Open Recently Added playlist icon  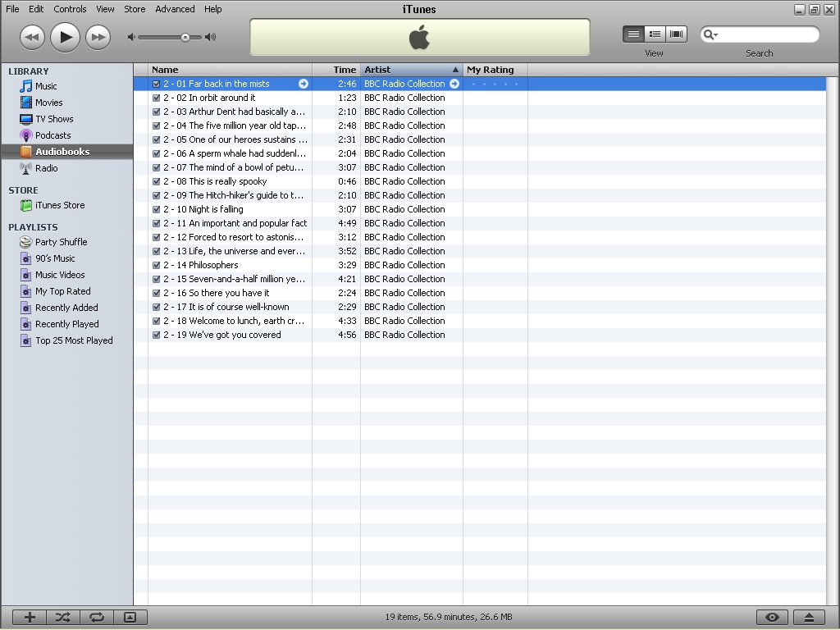[25, 308]
